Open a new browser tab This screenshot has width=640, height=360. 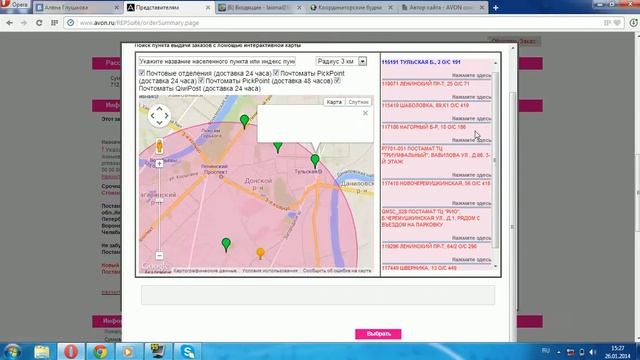click(x=496, y=7)
